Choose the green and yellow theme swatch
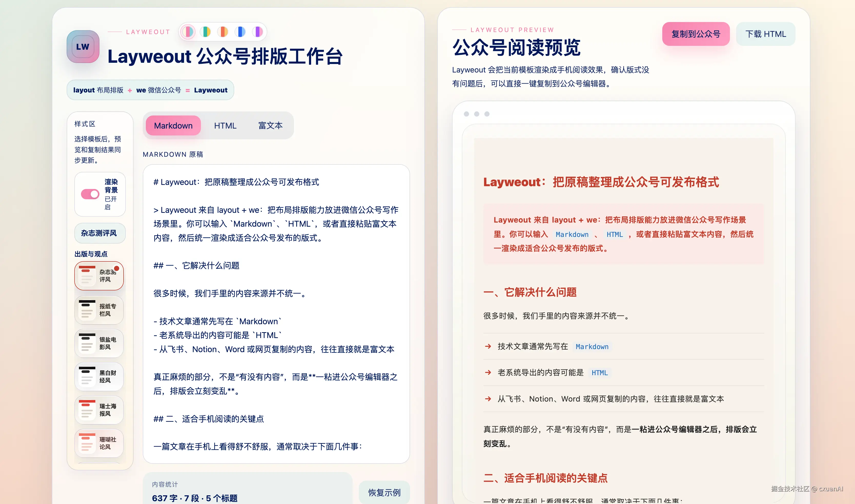The width and height of the screenshot is (855, 504). tap(205, 32)
